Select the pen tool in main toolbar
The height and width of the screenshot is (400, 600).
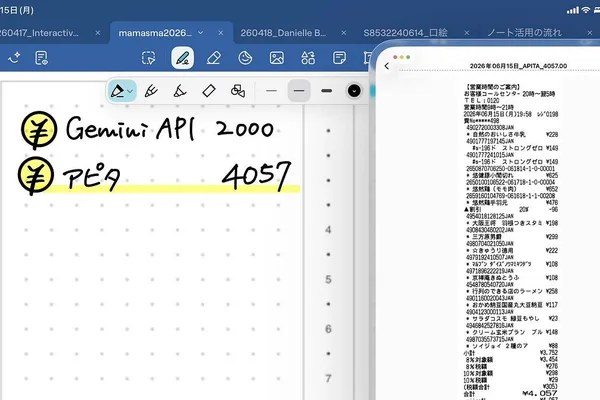(182, 58)
